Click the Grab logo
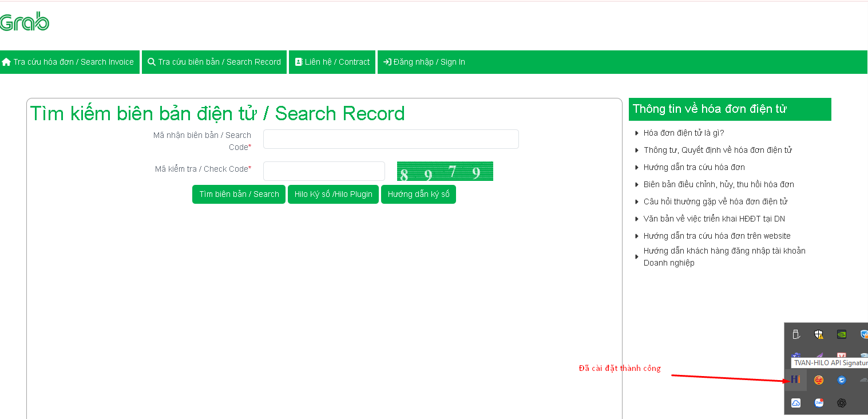868x419 pixels. tap(25, 22)
